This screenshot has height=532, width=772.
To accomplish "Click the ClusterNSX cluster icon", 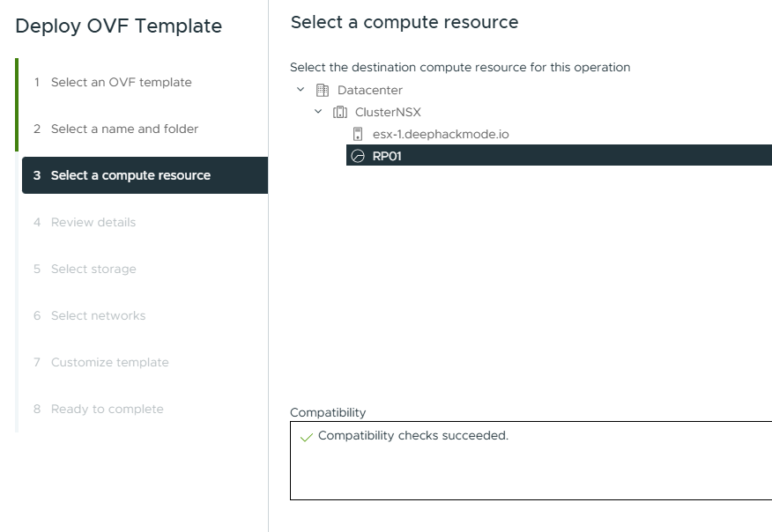I will tap(339, 112).
